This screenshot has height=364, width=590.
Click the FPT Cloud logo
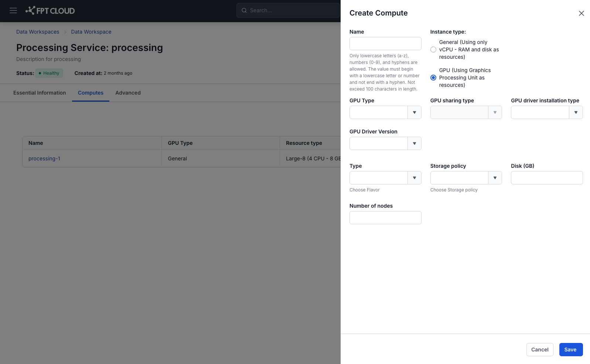click(50, 11)
